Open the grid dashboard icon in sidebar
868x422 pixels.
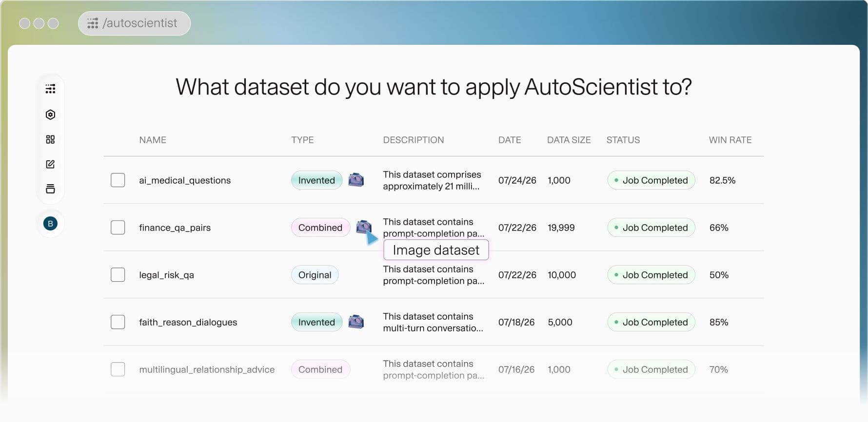tap(50, 139)
